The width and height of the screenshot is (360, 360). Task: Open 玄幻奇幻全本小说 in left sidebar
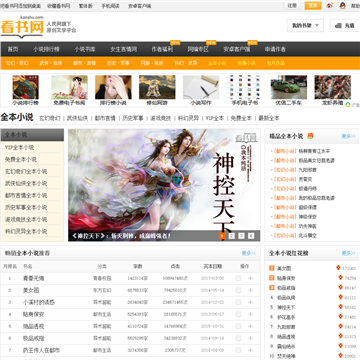(26, 171)
